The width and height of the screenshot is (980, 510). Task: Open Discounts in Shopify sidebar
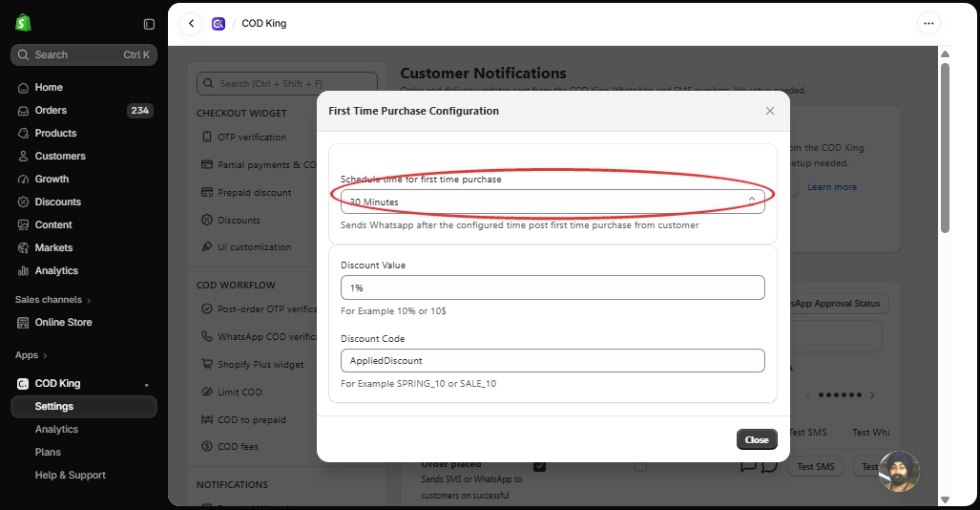pos(58,202)
